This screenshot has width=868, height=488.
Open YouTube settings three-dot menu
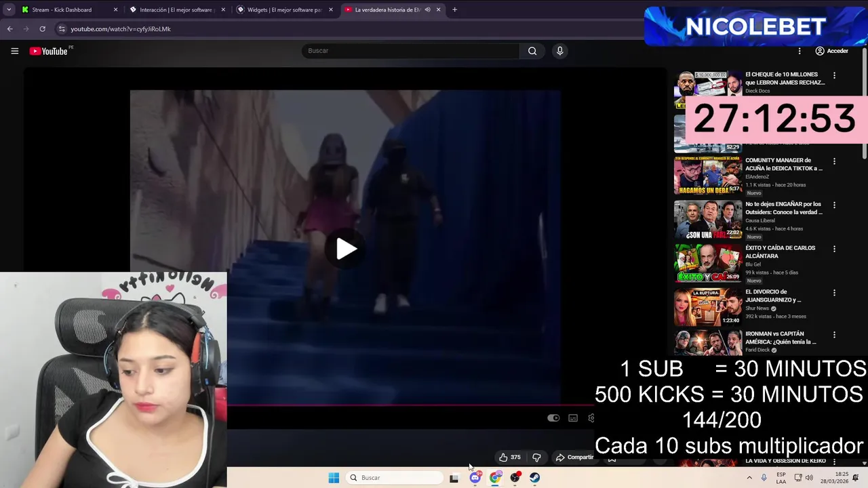point(800,51)
